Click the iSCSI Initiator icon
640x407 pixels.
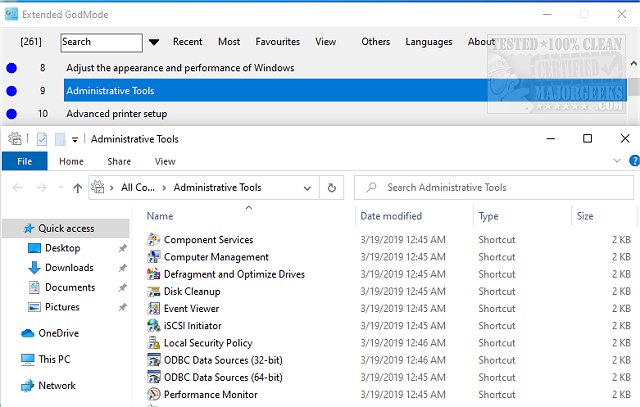coord(154,326)
